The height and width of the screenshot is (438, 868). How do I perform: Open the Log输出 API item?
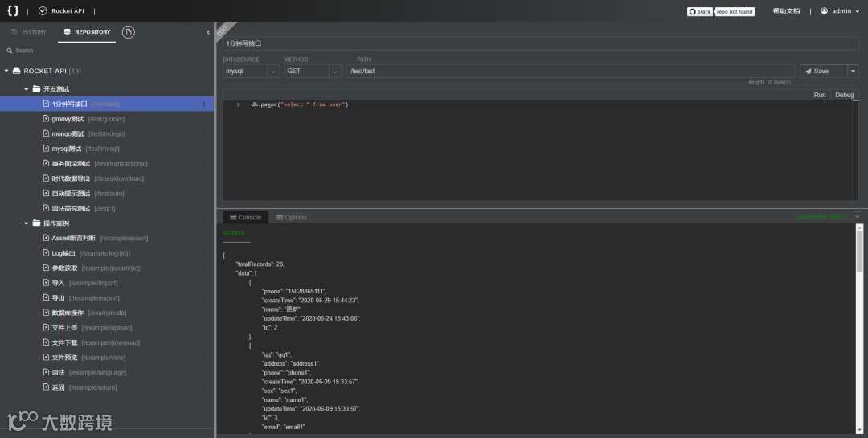(106, 253)
